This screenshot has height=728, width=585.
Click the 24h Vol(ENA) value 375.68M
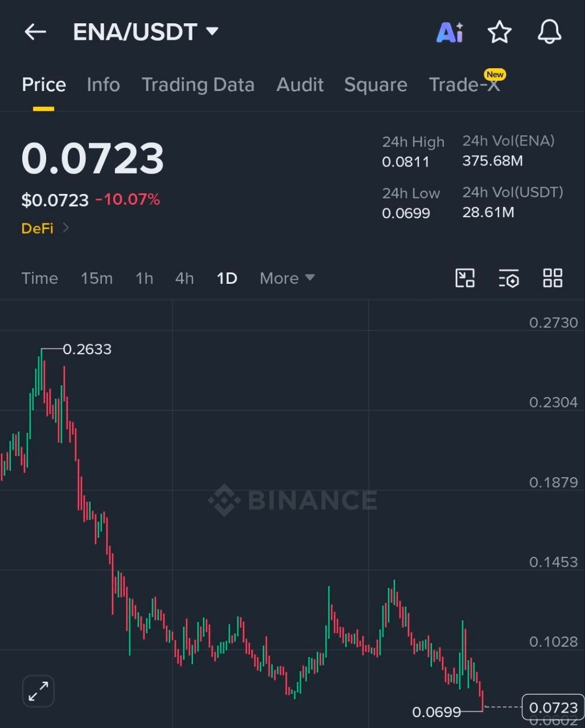(493, 161)
